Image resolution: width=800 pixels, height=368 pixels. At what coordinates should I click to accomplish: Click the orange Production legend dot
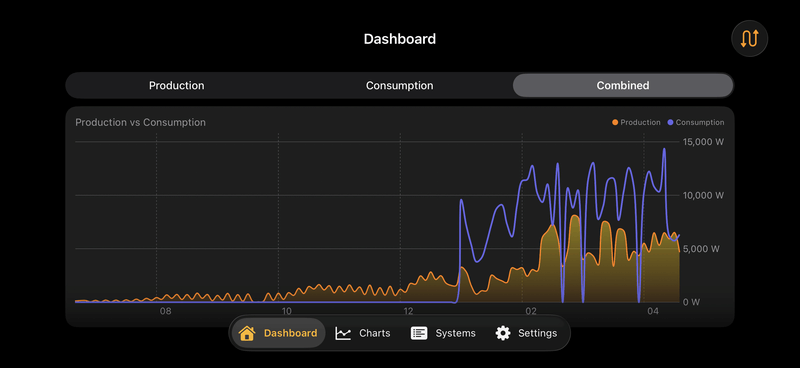pyautogui.click(x=615, y=122)
